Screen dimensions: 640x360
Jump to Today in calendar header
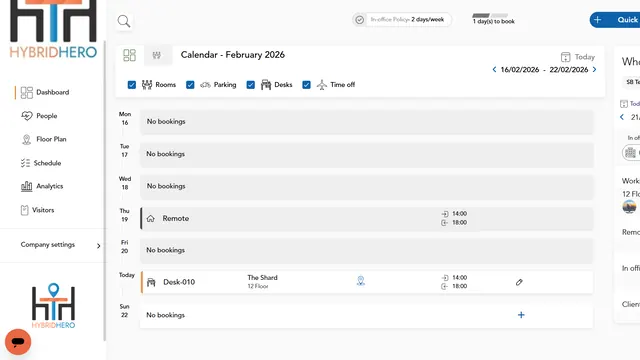[584, 57]
